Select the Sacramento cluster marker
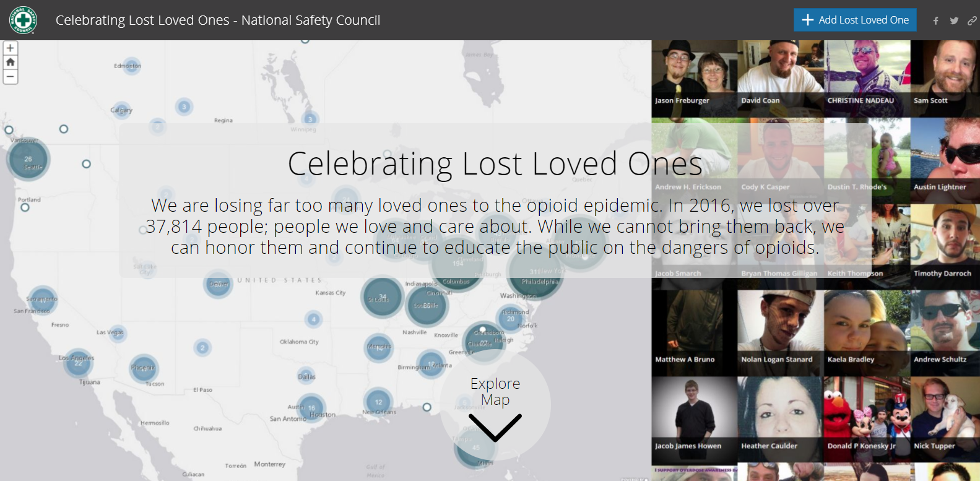The height and width of the screenshot is (481, 980). point(43,300)
